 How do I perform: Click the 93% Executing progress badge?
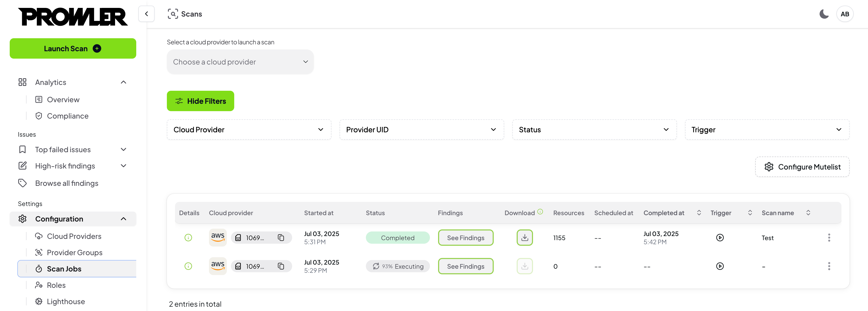tap(398, 266)
